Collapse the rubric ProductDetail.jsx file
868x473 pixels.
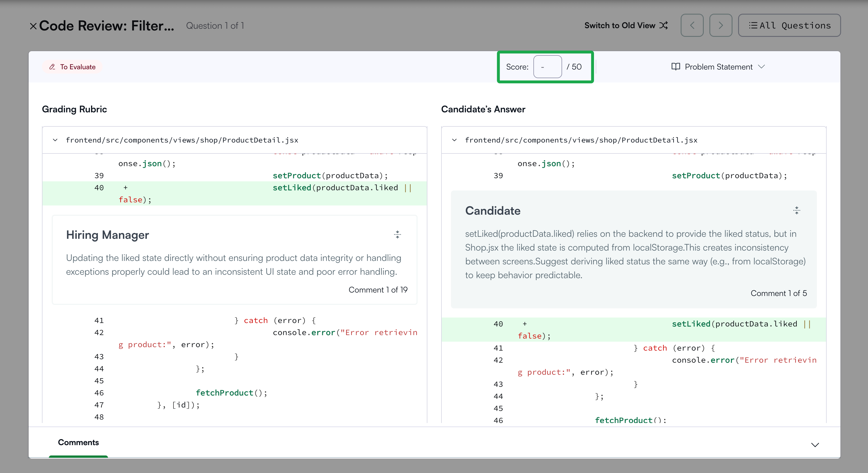[x=55, y=140]
